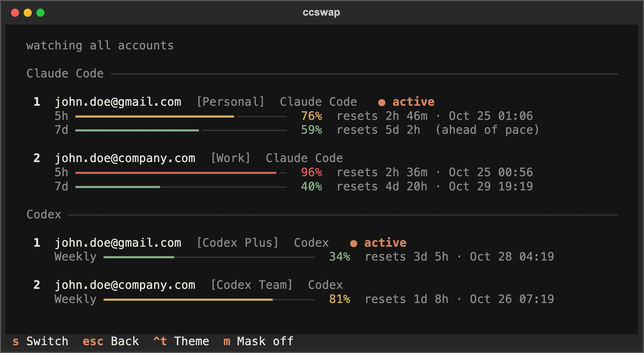644x353 pixels.
Task: Click the Claude Code section header
Action: click(65, 74)
